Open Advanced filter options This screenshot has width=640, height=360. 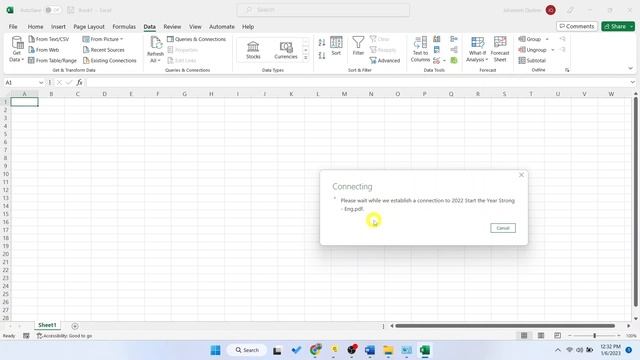coord(385,60)
